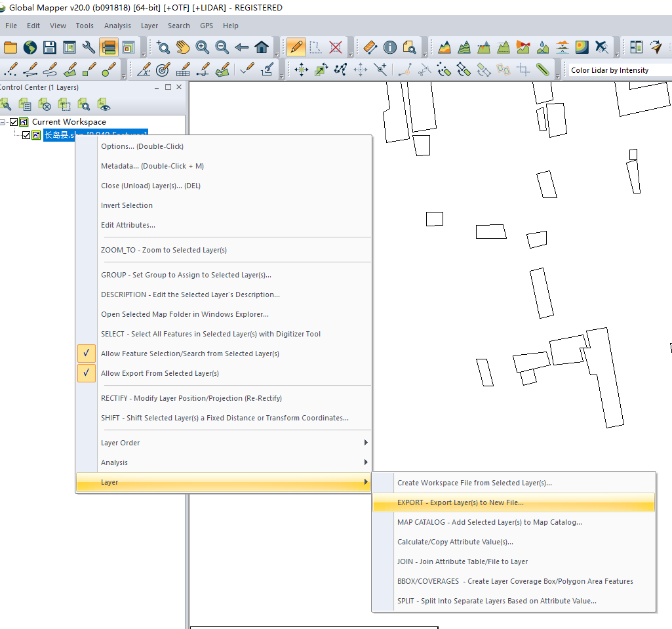
Task: Open the online data globe icon
Action: pos(30,47)
